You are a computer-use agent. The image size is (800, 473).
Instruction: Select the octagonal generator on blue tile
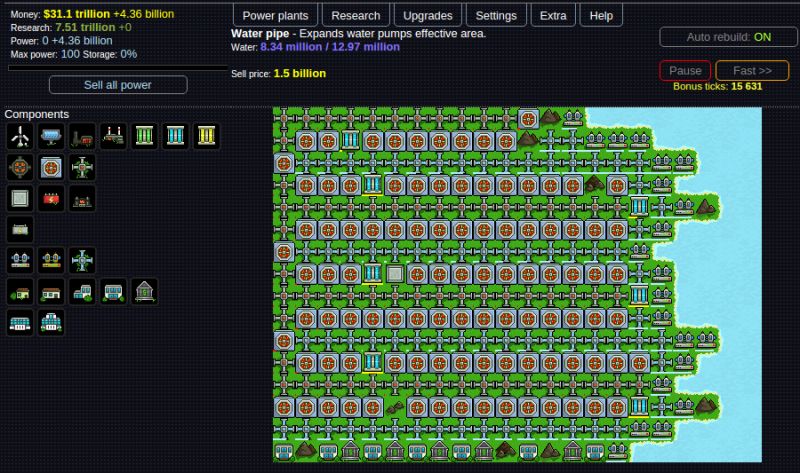click(51, 167)
